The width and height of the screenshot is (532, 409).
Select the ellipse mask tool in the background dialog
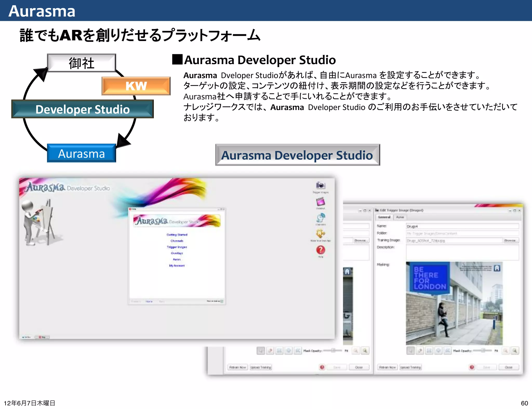(x=289, y=351)
